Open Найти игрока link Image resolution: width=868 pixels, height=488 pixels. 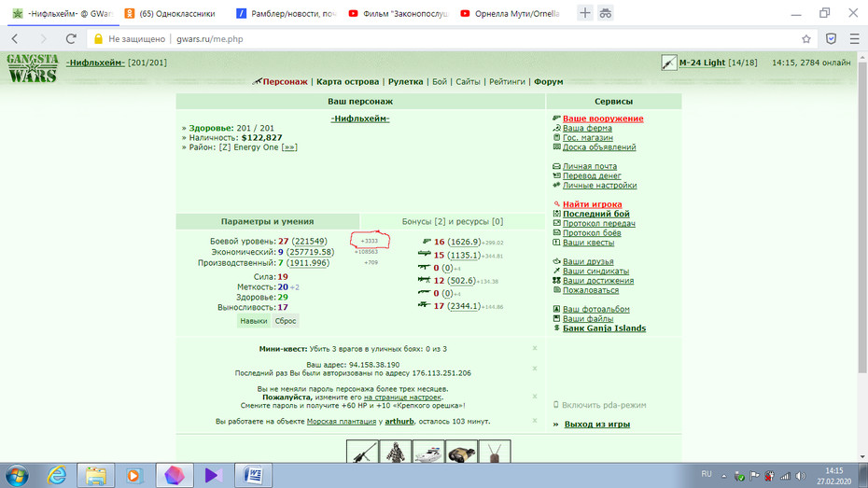pos(592,204)
